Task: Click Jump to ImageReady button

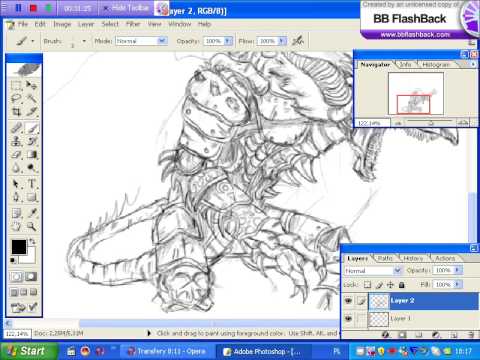Action: 24,307
